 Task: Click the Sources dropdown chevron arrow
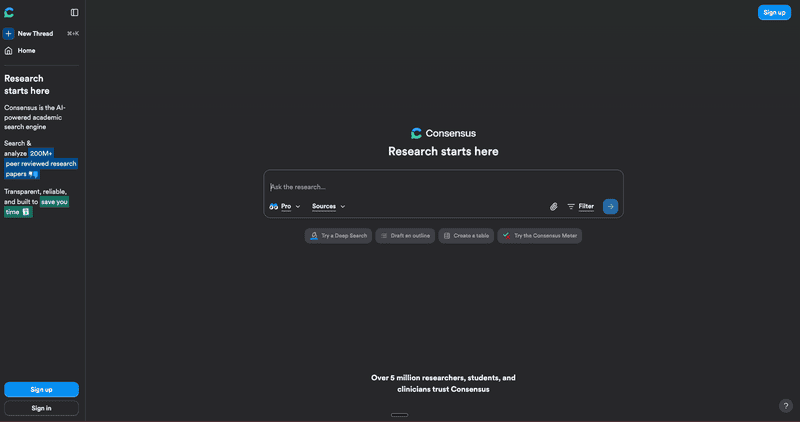pyautogui.click(x=343, y=207)
